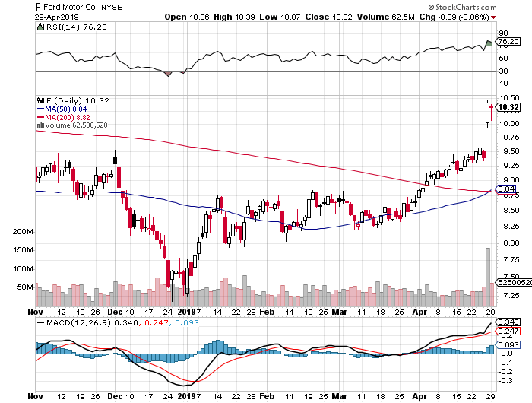Click the F (Daily) candlestick legend icon
532x403 pixels.
pyautogui.click(x=40, y=100)
